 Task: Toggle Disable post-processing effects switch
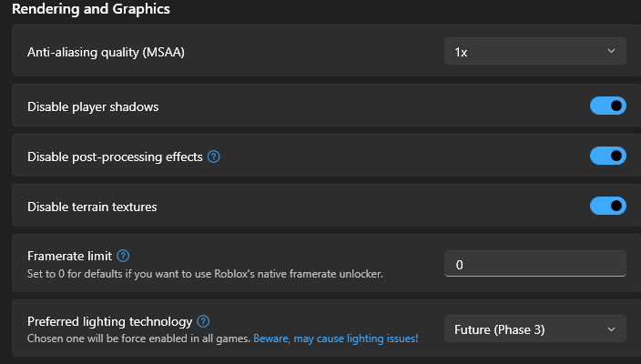tap(607, 157)
